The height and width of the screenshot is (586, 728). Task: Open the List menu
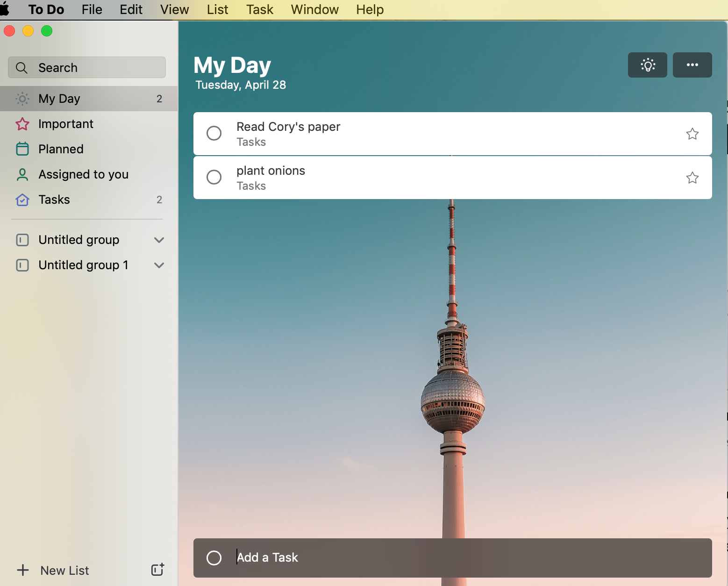point(217,9)
